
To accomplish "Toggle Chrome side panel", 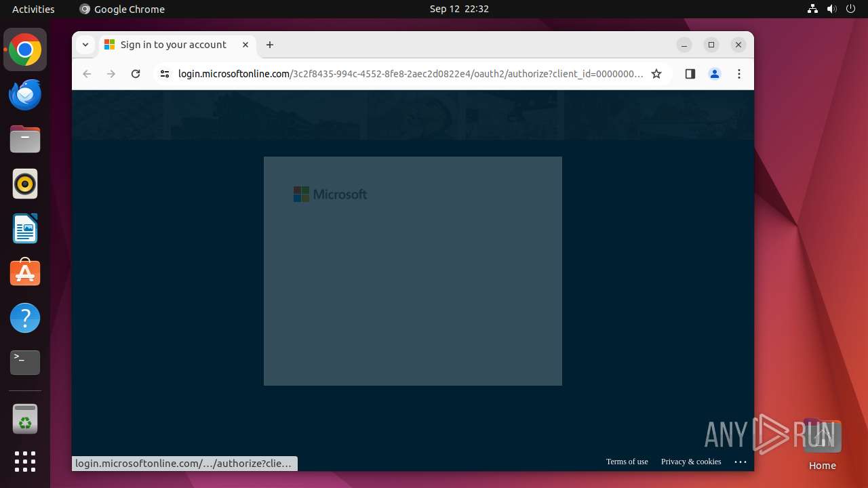I will pyautogui.click(x=690, y=74).
